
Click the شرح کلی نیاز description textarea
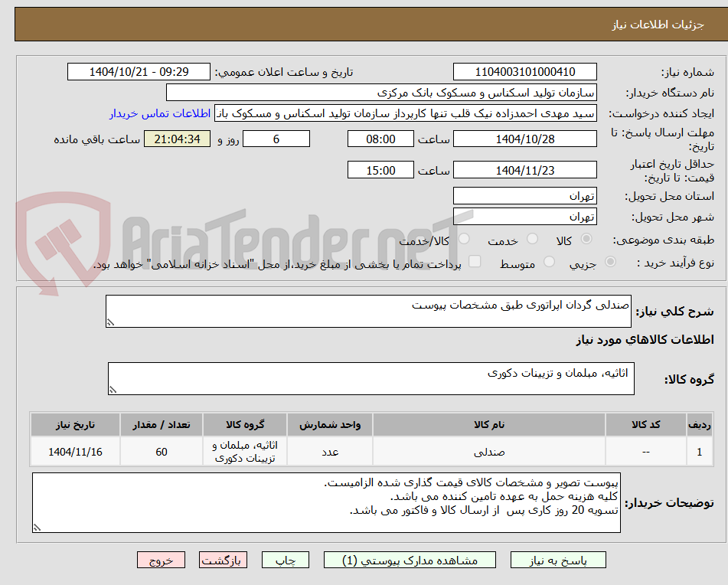pos(368,311)
